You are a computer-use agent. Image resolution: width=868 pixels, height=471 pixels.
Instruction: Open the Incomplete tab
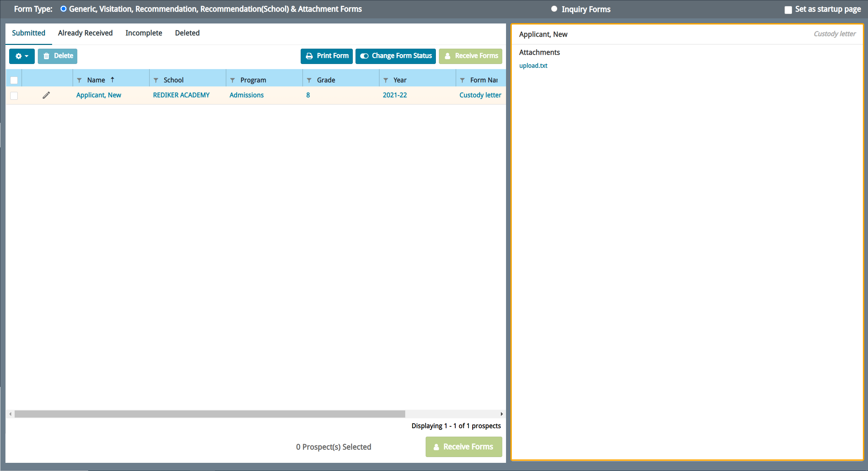pos(143,33)
